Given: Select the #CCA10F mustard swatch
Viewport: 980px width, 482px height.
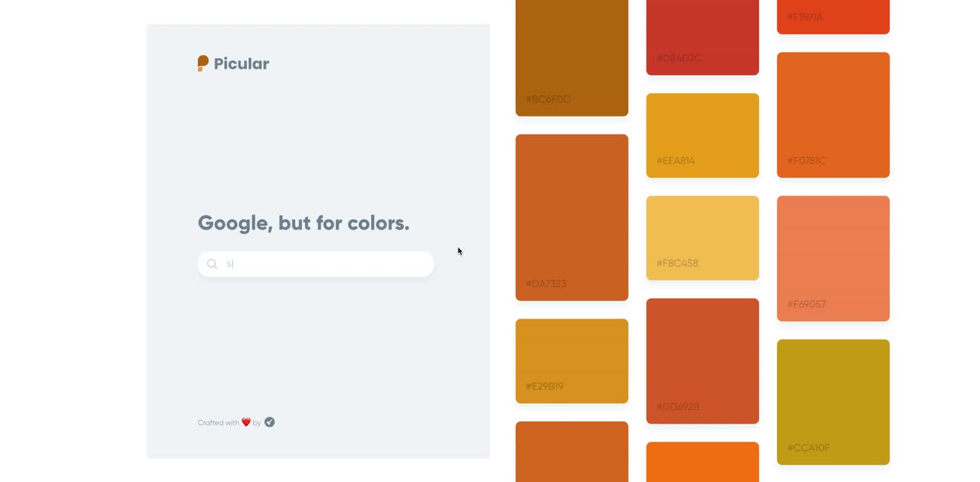Looking at the screenshot, I should 833,402.
